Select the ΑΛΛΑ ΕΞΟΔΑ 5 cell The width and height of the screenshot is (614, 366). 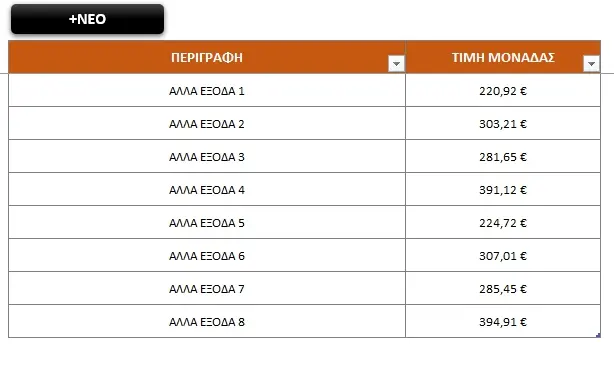tap(207, 222)
